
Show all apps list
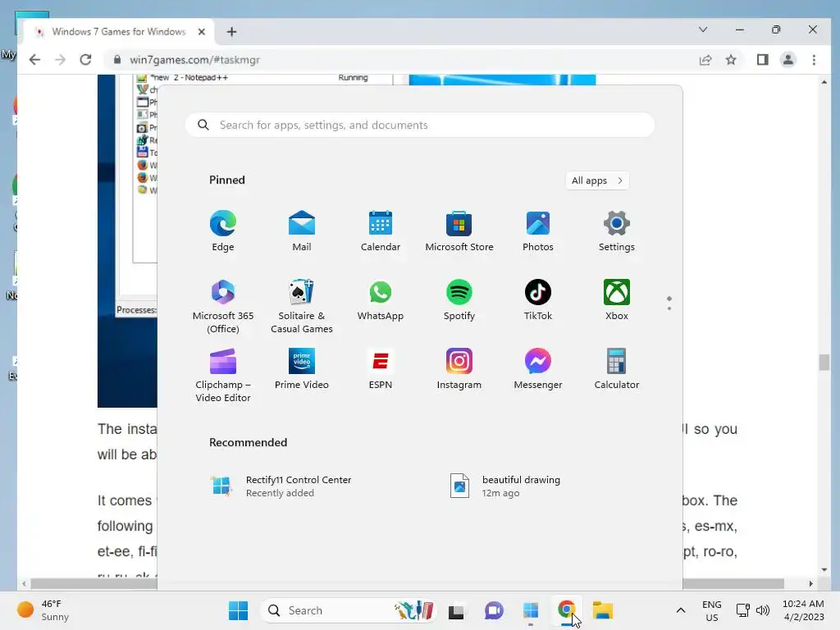pyautogui.click(x=597, y=180)
